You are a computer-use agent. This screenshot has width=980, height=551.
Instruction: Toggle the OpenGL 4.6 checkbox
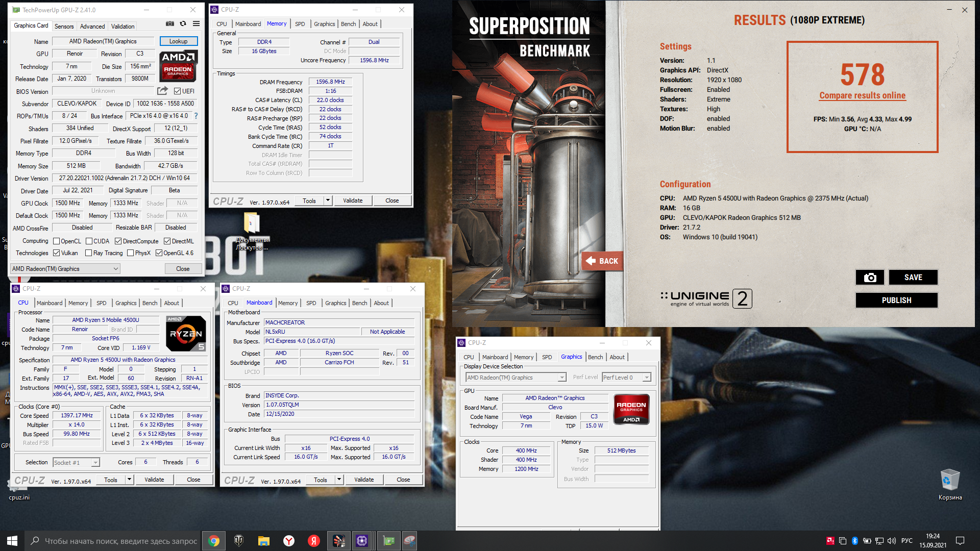click(159, 253)
